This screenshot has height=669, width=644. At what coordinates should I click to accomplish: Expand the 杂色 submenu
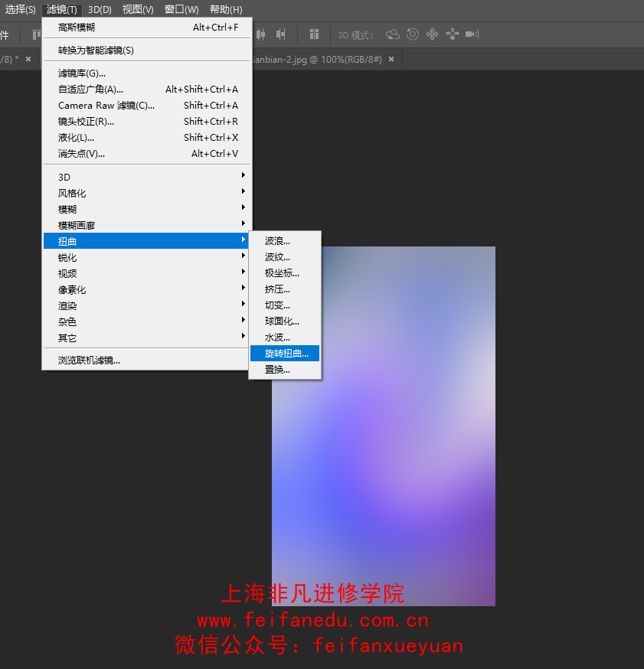tap(147, 321)
